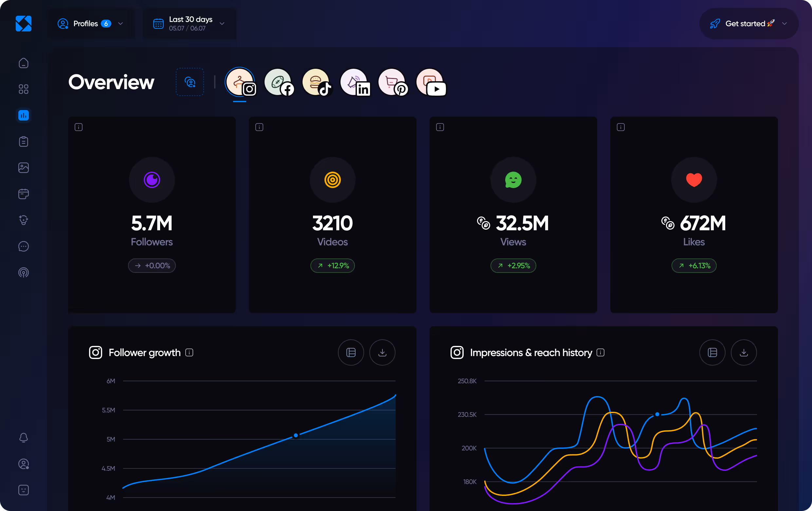Click the info icon on Followers card
The image size is (812, 511).
click(x=79, y=127)
